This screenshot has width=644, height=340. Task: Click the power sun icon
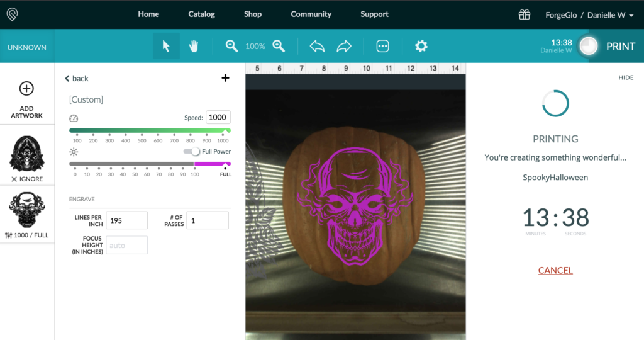pyautogui.click(x=74, y=152)
